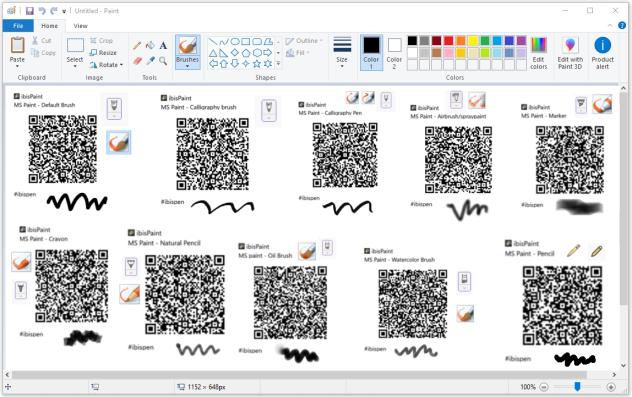Expand the Brushes dropdown arrow
Viewport: 632px width, 397px height.
click(187, 67)
